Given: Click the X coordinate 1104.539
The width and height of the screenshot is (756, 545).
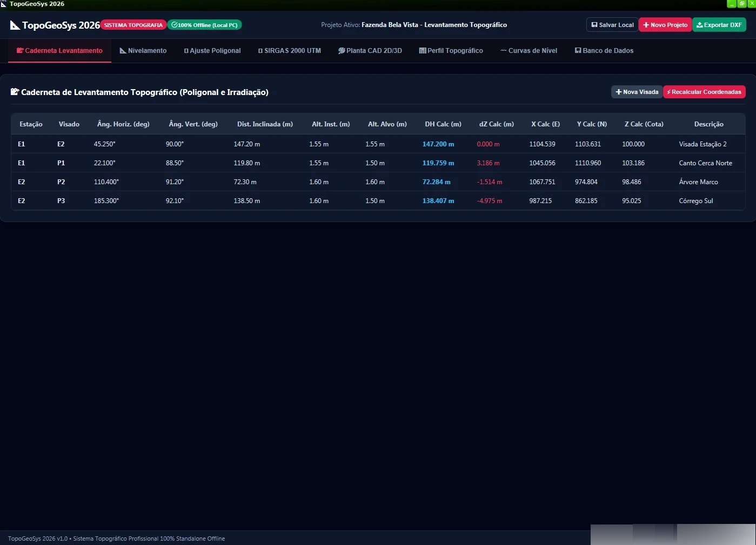Looking at the screenshot, I should point(542,144).
